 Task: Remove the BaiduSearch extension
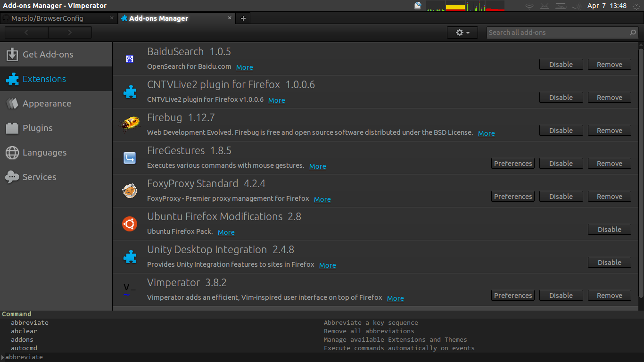pos(610,65)
